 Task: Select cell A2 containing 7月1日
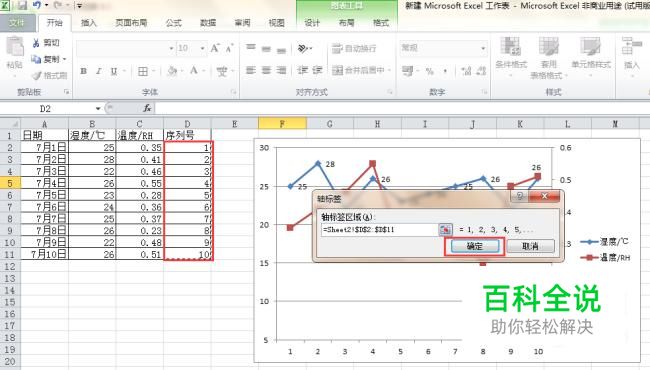(x=44, y=147)
